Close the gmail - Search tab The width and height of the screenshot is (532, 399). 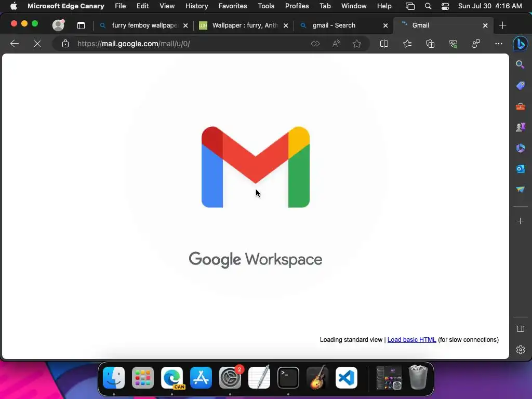385,25
